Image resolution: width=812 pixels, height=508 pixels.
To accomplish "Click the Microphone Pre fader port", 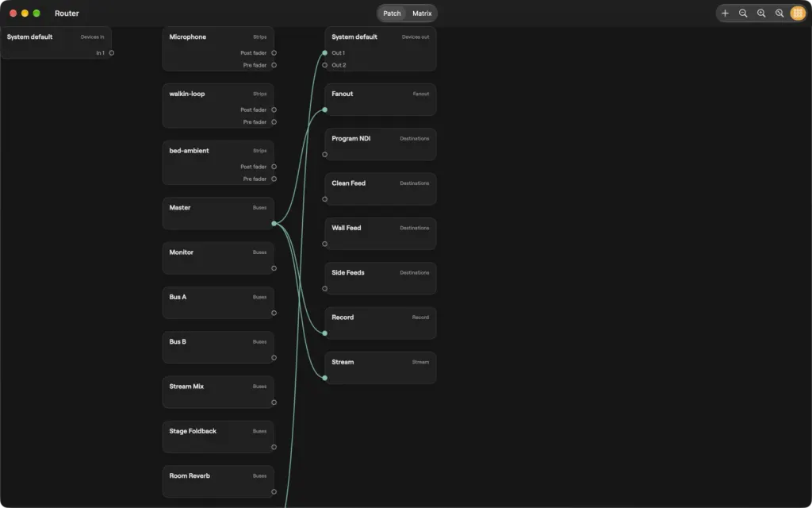I will [274, 65].
